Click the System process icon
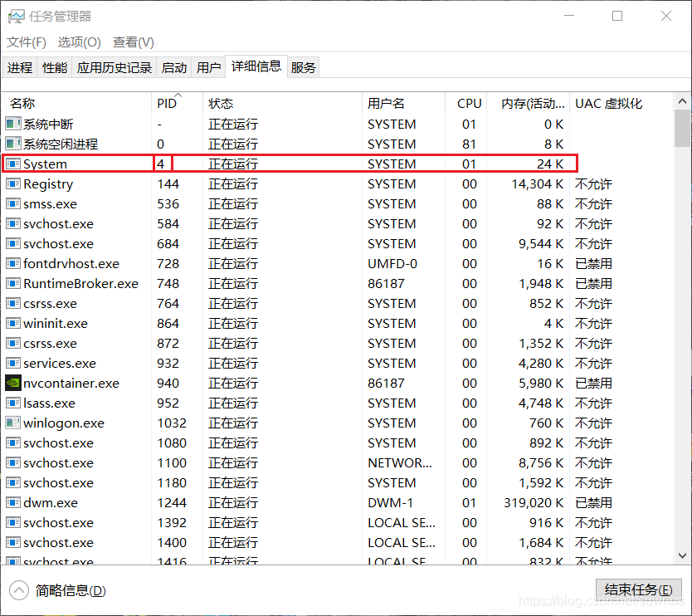 [x=13, y=164]
